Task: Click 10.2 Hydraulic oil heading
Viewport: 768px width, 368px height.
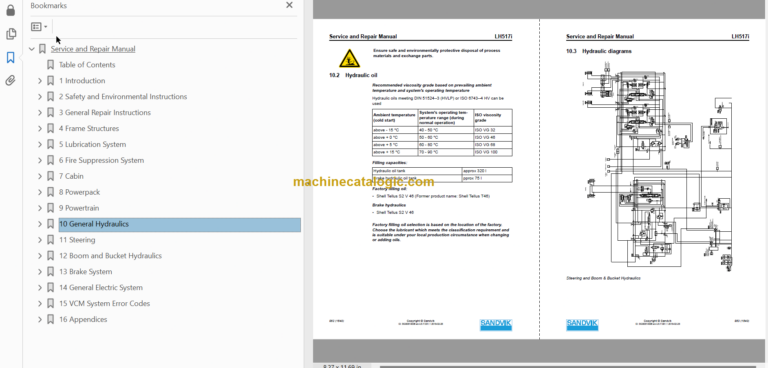Action: [353, 75]
